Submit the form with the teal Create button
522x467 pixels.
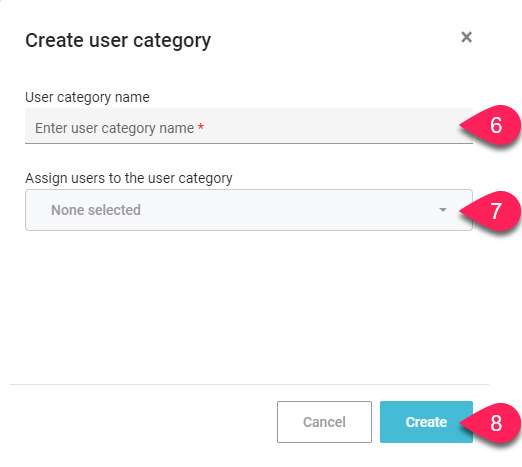click(426, 422)
